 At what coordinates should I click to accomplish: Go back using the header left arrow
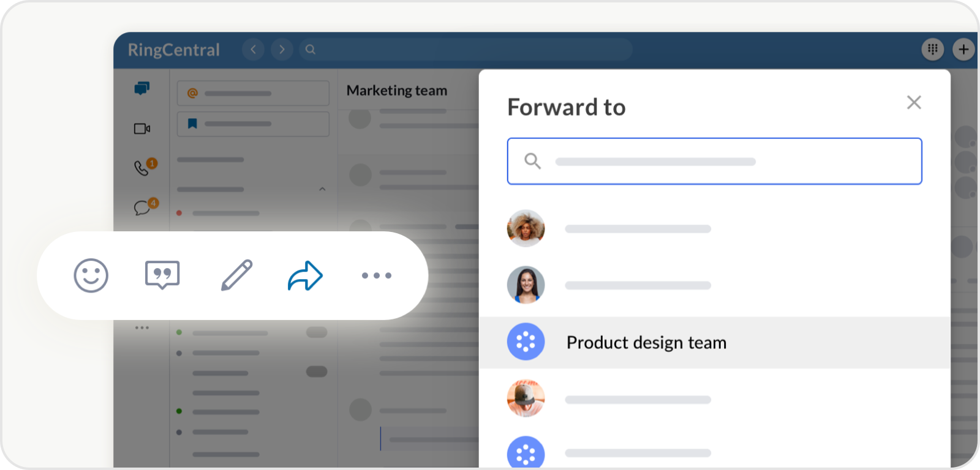253,49
